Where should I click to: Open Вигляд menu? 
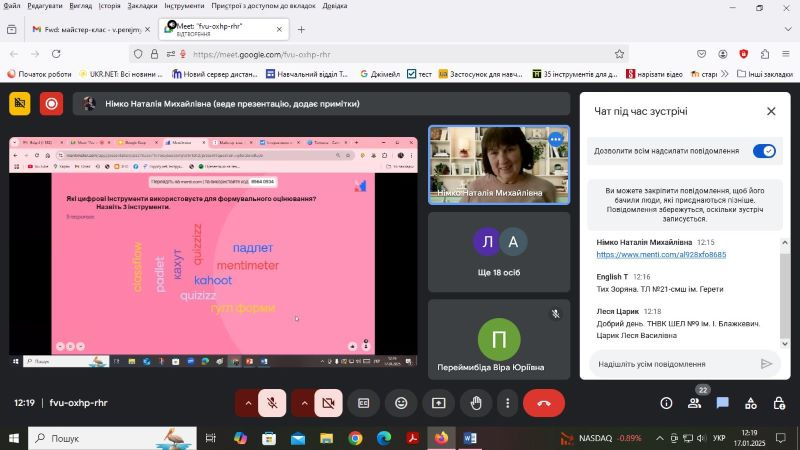click(x=81, y=6)
